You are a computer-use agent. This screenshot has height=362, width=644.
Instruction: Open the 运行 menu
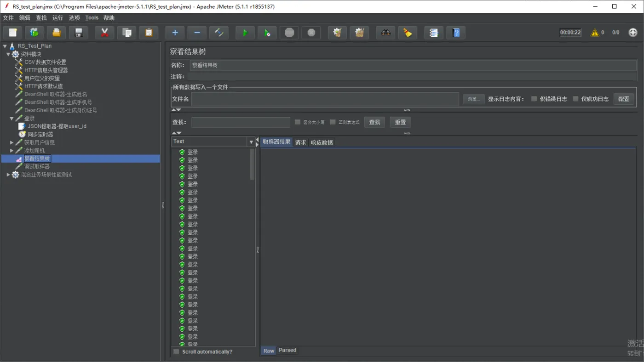coord(58,18)
